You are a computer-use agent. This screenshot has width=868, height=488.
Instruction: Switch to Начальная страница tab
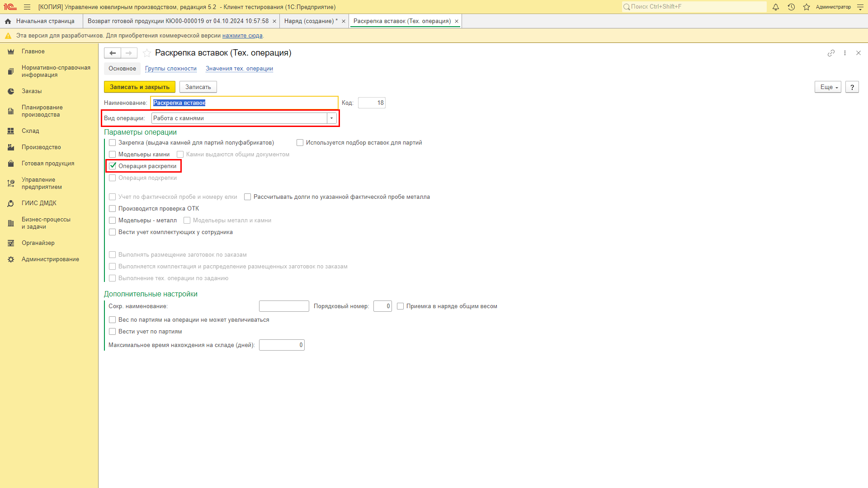[x=42, y=21]
